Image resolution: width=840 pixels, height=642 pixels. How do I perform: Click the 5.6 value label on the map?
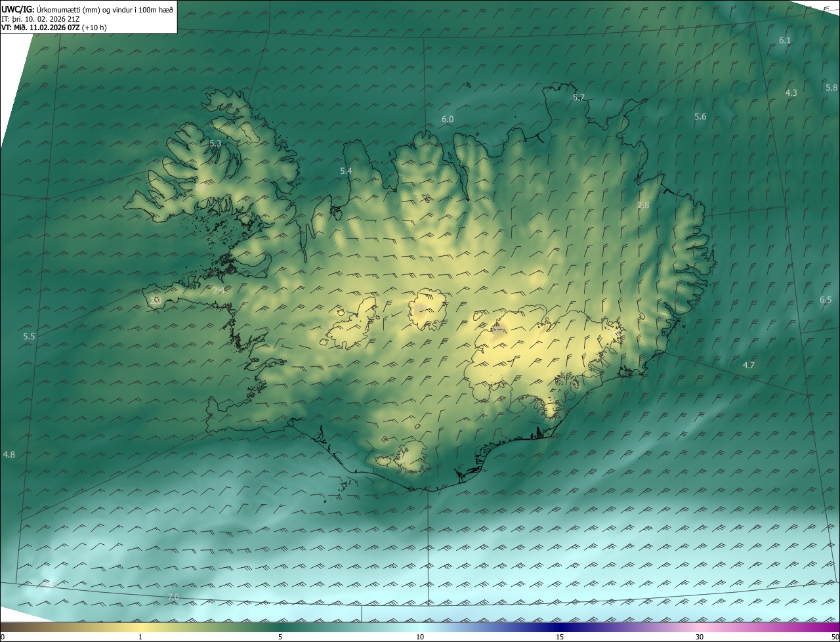point(700,117)
